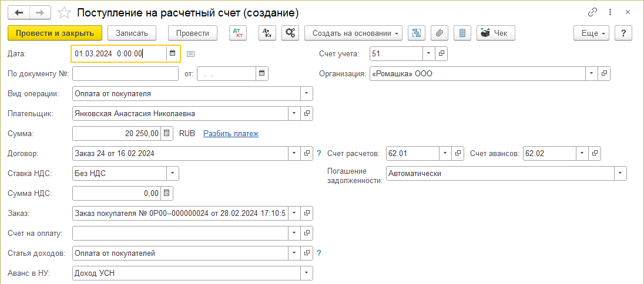
Task: Click the Провести и закрыть button
Action: click(x=55, y=33)
